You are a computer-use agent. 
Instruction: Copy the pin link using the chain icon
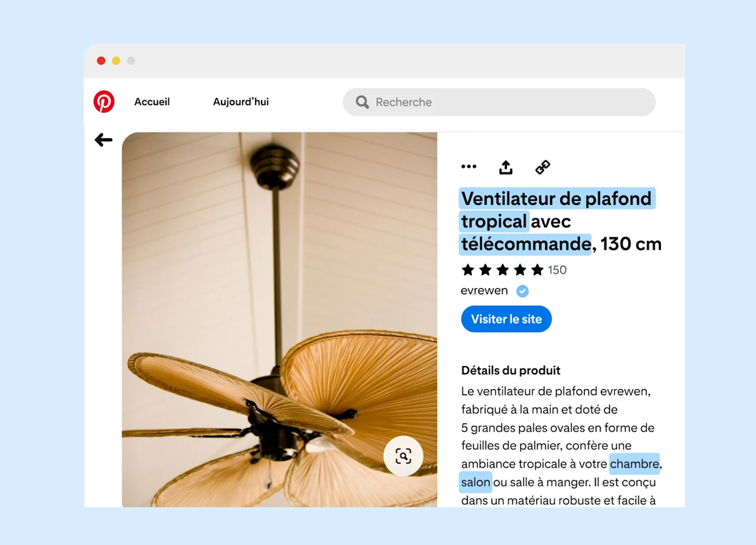tap(543, 167)
